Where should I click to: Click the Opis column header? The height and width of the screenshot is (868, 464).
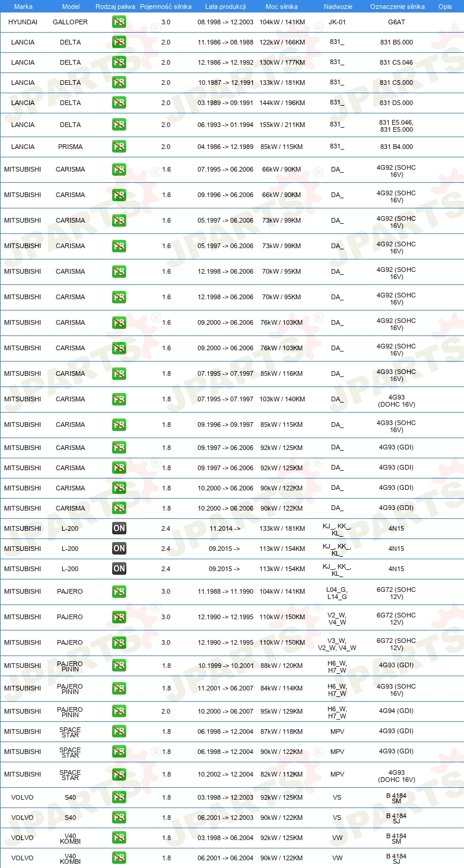pos(445,7)
